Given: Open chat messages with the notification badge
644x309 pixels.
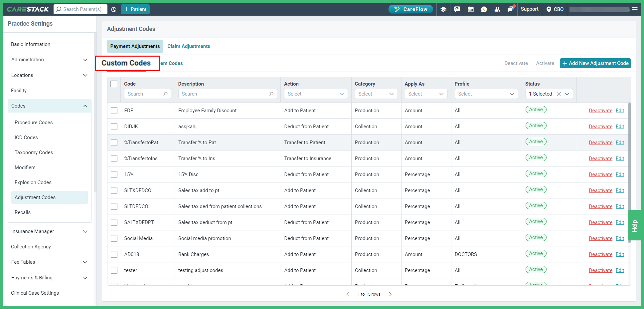Looking at the screenshot, I should (x=510, y=9).
